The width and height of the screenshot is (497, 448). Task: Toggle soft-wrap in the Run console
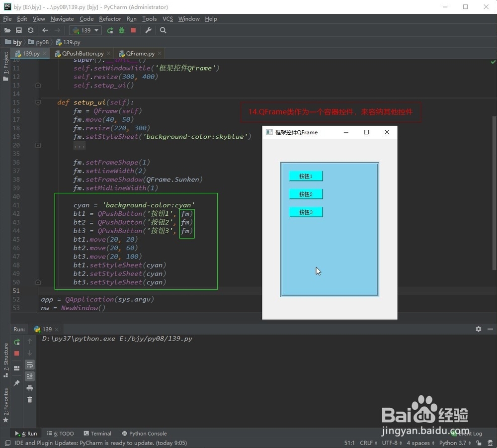pos(29,365)
